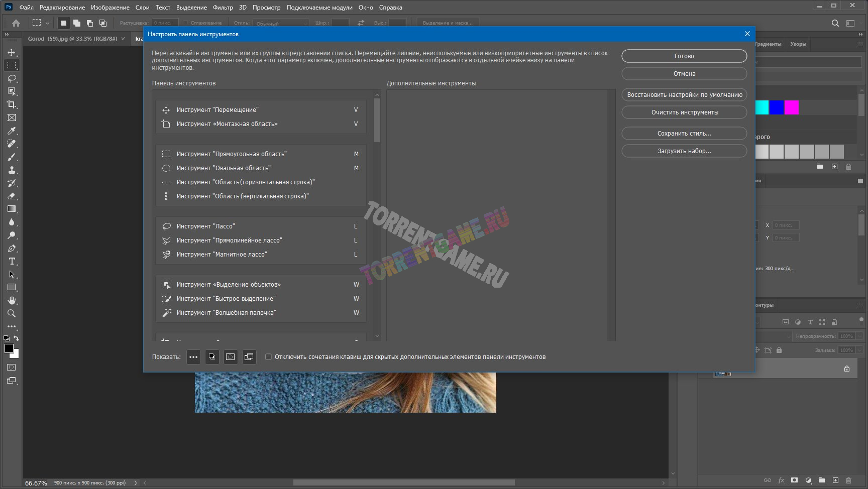Open the Фильтр menu

tap(223, 8)
